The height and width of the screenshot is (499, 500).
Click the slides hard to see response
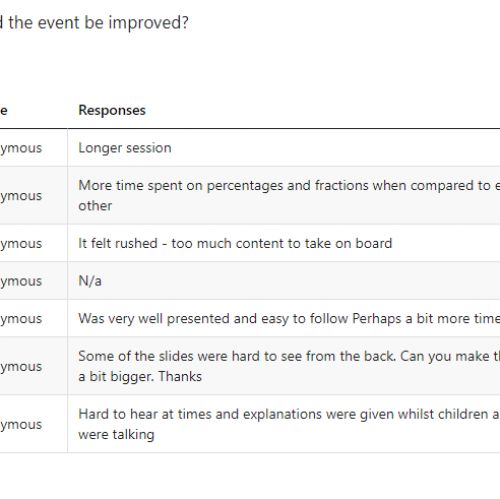(x=289, y=366)
